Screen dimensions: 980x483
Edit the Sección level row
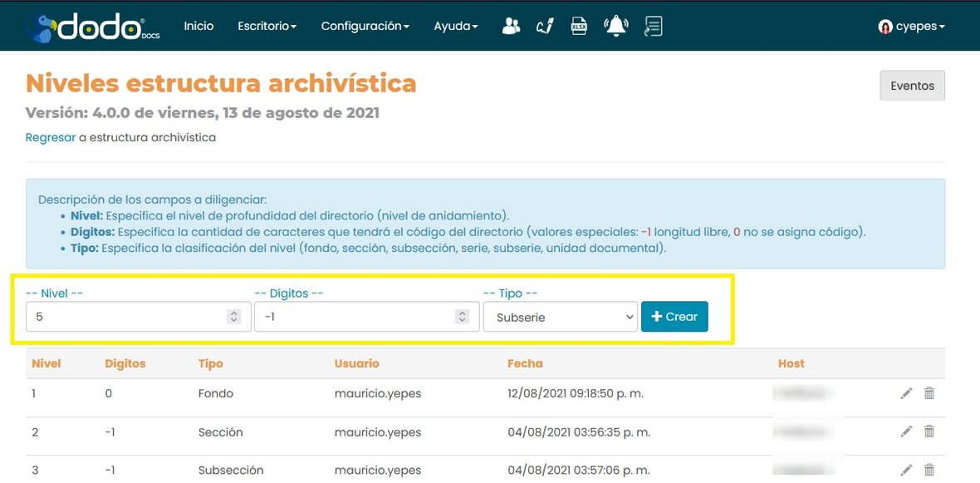click(x=906, y=431)
